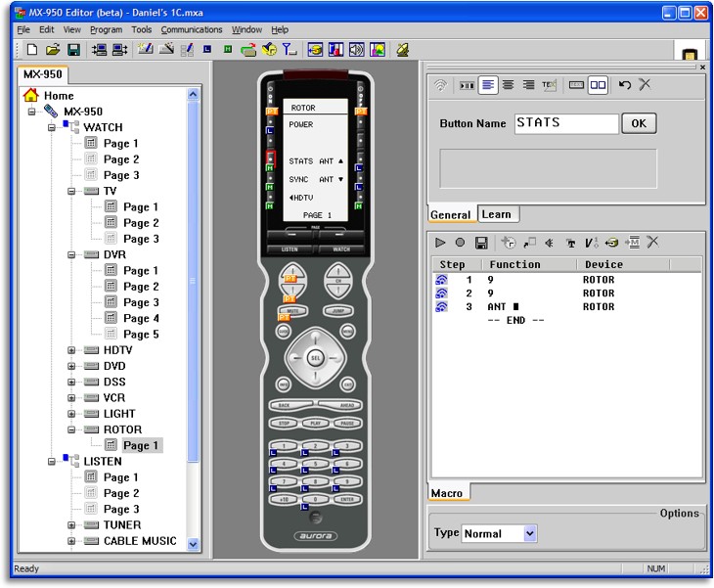Open the Program menu
This screenshot has height=588, width=714.
(106, 29)
